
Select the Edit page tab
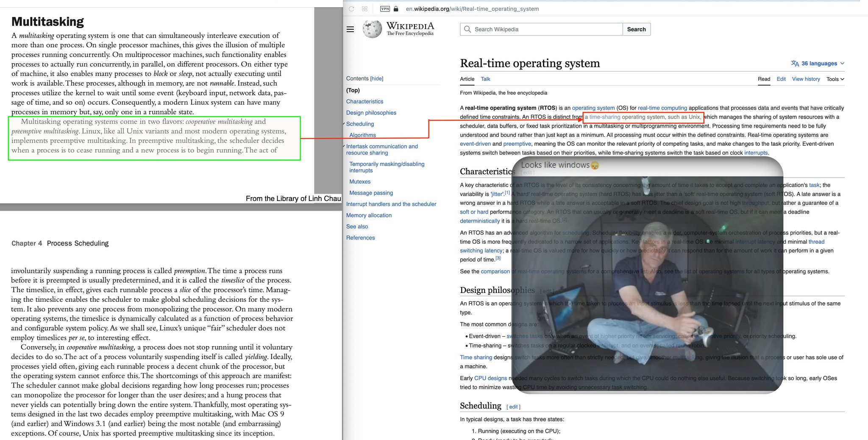pos(781,79)
